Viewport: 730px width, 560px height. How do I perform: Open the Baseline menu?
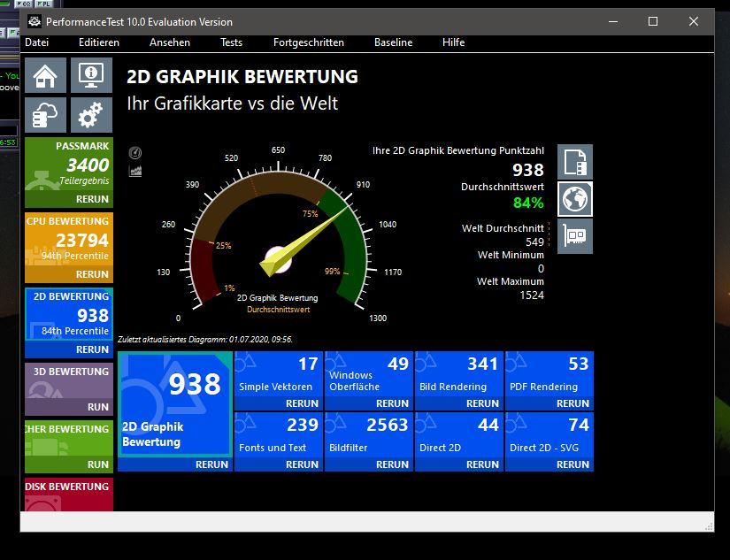tap(394, 42)
